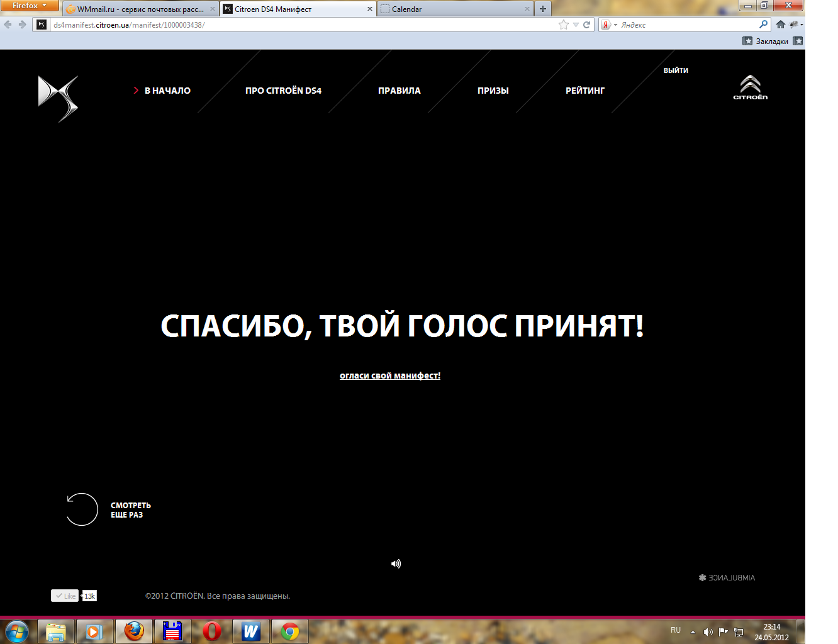Open Закладки bookmarks button
The width and height of the screenshot is (838, 644).
tap(766, 41)
